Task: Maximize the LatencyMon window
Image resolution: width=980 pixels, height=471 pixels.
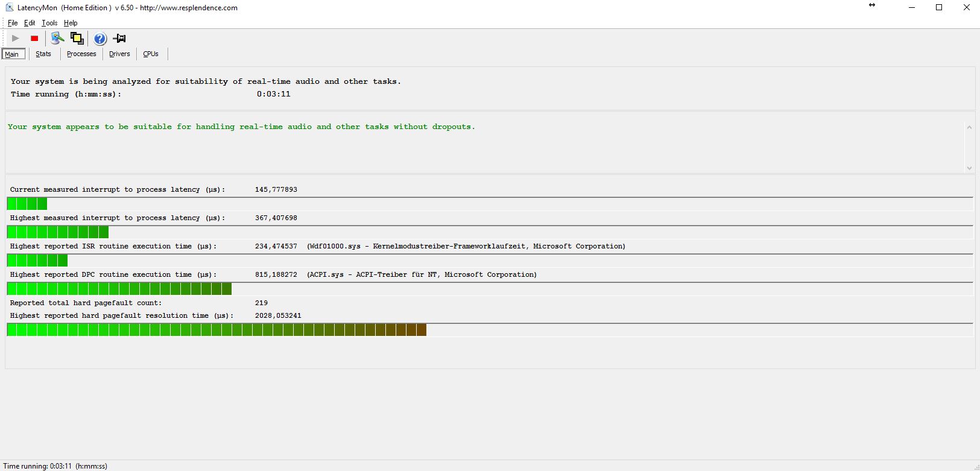Action: tap(939, 8)
